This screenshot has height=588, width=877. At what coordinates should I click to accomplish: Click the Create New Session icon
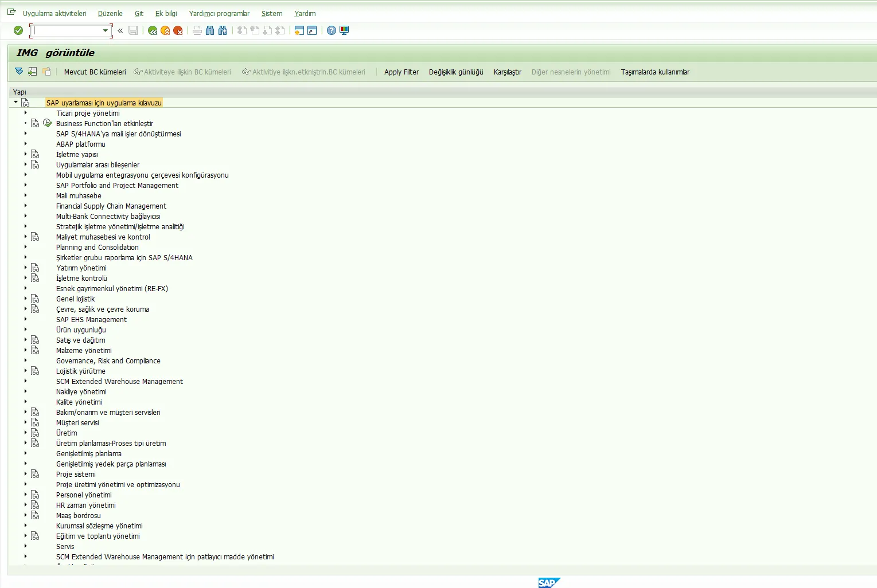pos(299,30)
